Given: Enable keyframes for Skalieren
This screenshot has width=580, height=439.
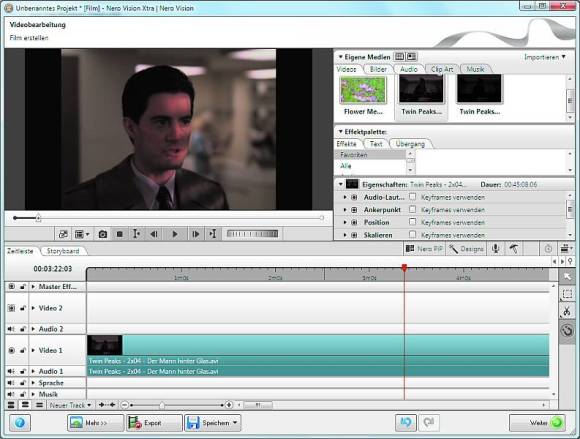Looking at the screenshot, I should 412,234.
